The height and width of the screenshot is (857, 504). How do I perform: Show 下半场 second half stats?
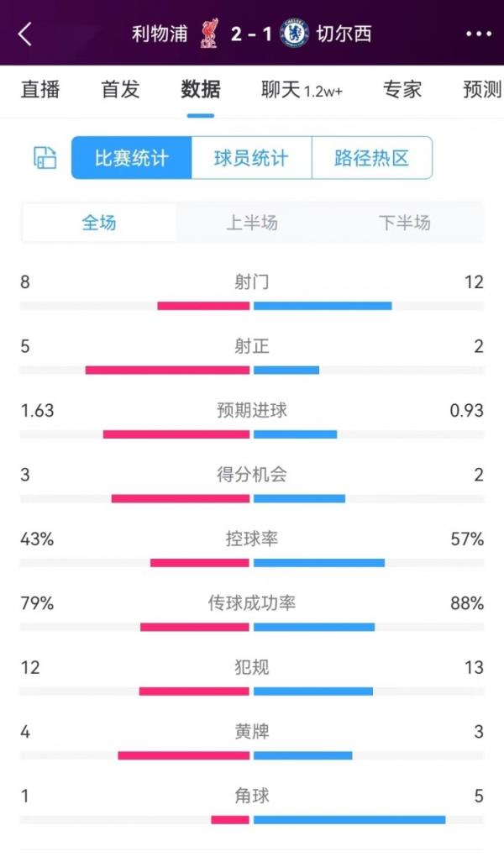(x=404, y=223)
